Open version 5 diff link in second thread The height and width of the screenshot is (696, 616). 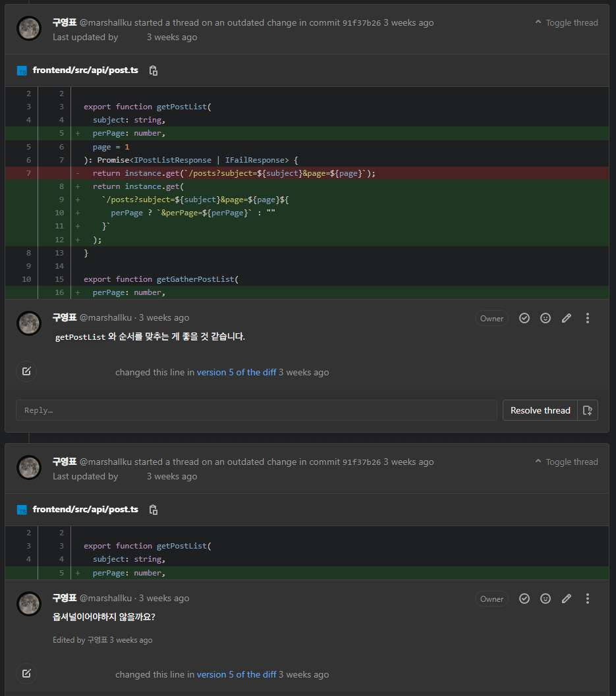pyautogui.click(x=237, y=674)
